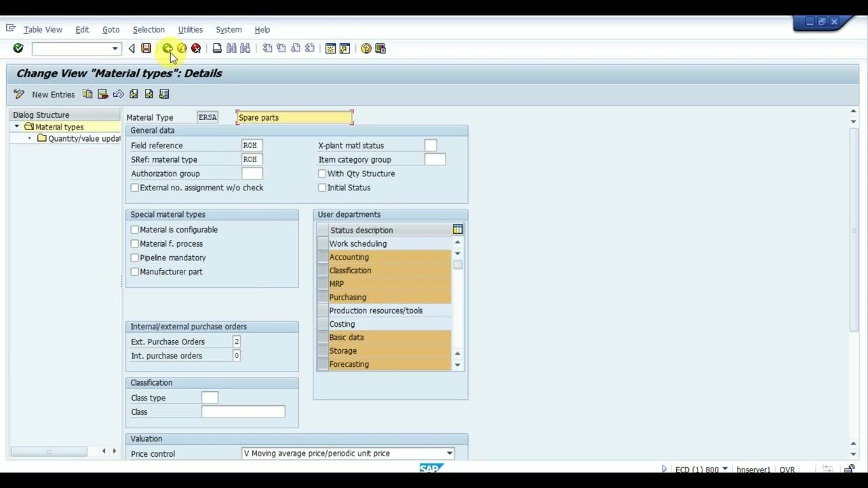Check the Manufacturer part box

(x=135, y=272)
